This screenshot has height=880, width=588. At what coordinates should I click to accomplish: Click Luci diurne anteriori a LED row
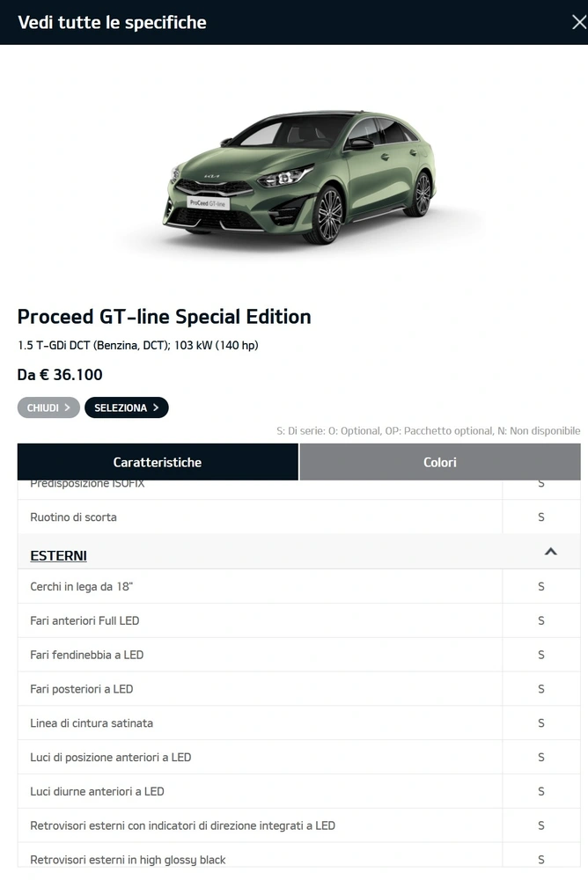click(298, 791)
